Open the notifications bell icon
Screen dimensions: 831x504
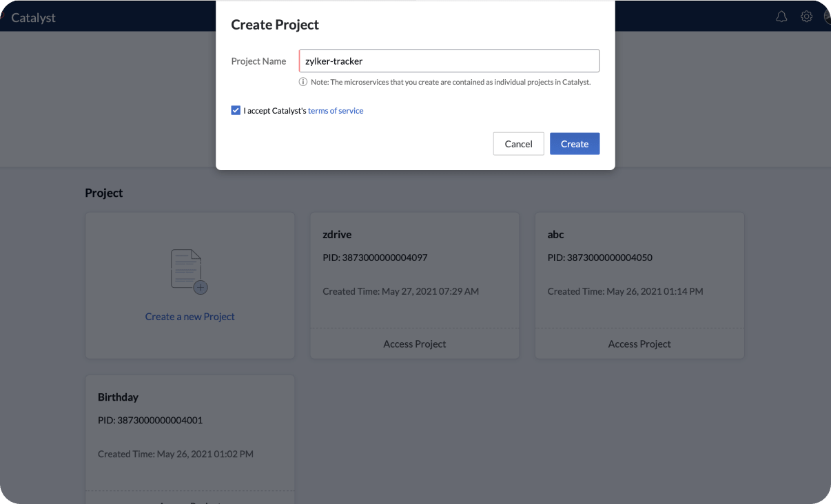(x=781, y=17)
